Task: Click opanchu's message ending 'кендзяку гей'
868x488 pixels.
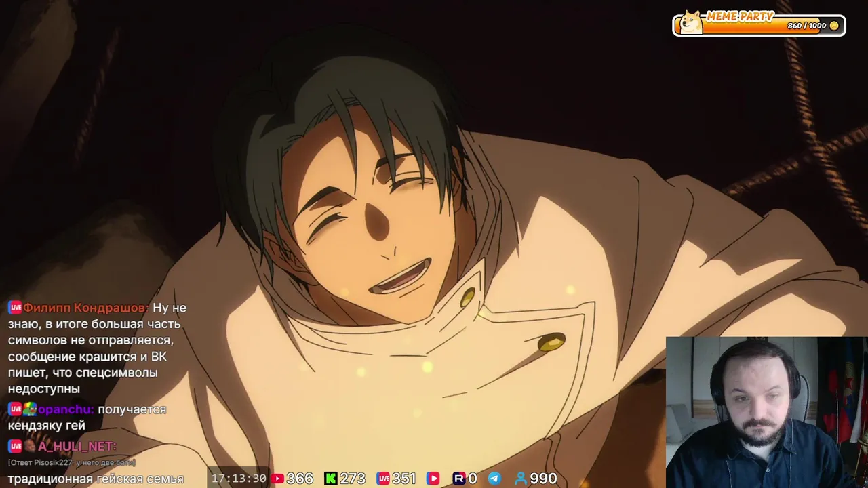Action: [87, 418]
